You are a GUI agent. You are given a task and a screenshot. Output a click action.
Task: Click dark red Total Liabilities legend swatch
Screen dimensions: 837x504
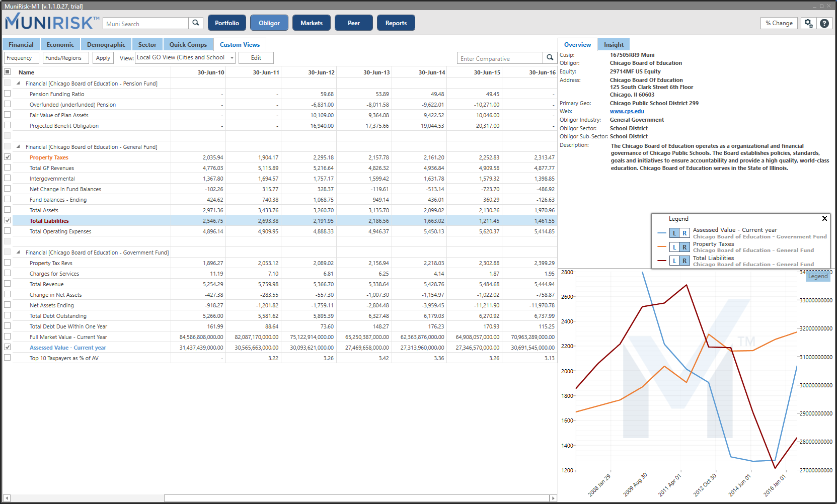[662, 261]
